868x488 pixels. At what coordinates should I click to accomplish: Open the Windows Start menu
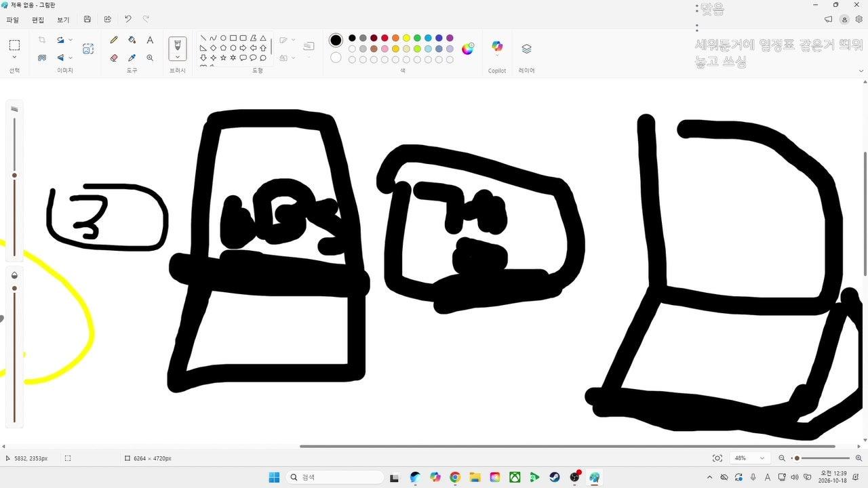[274, 477]
